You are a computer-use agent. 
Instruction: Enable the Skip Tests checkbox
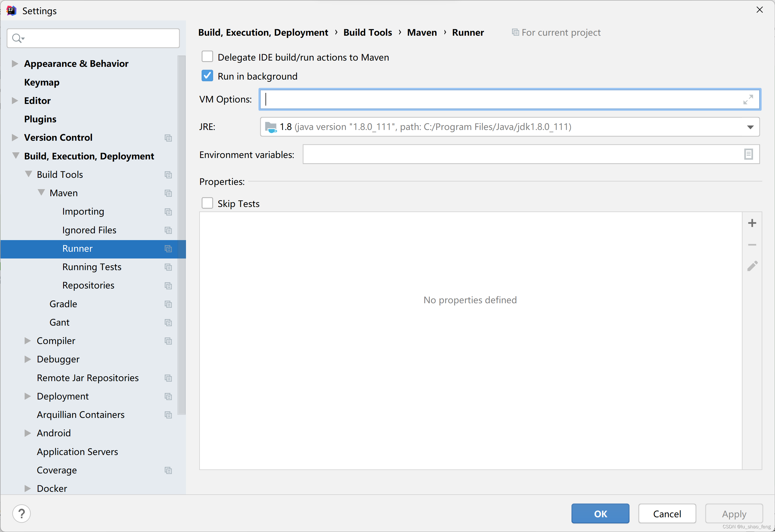[x=207, y=203]
